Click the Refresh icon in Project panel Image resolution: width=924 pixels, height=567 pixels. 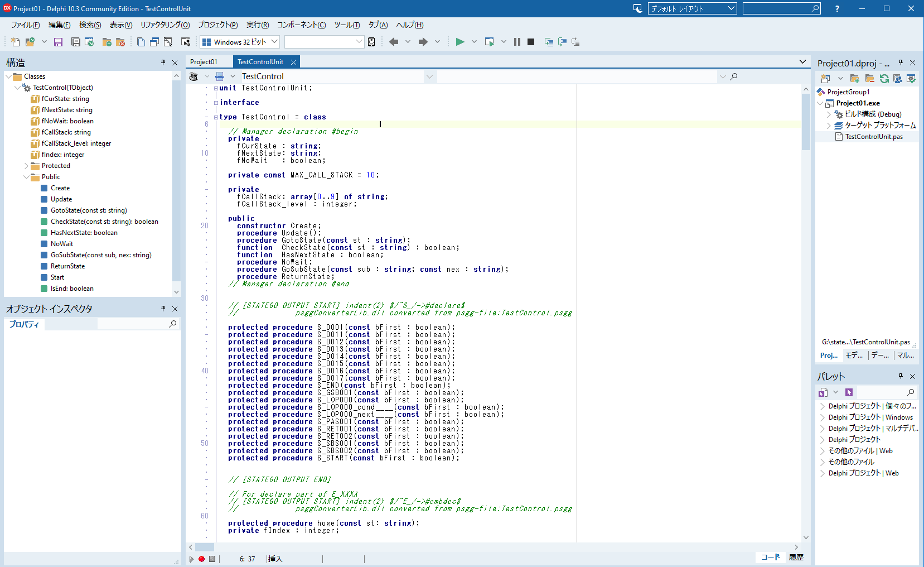click(884, 79)
